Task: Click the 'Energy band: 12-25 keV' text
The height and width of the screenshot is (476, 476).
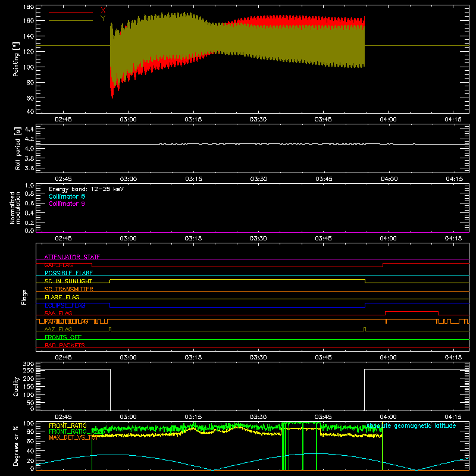Action: click(86, 189)
